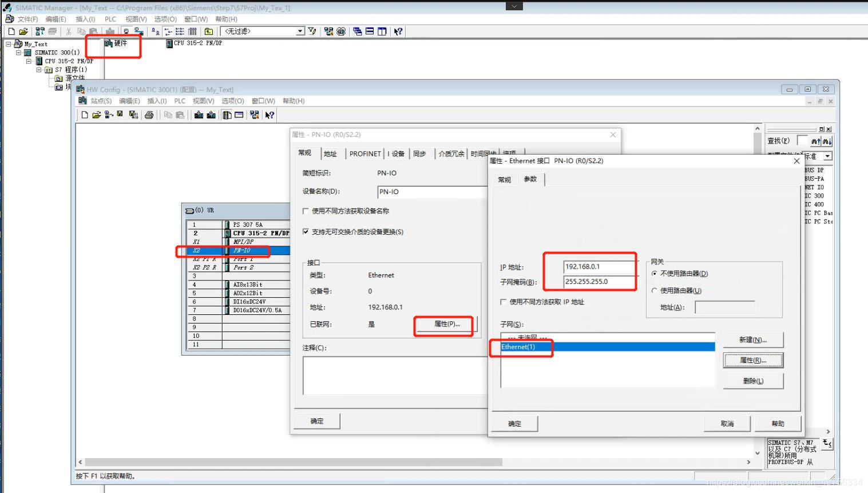The height and width of the screenshot is (493, 868).
Task: Click the 属性(P)... interface button
Action: (x=447, y=324)
